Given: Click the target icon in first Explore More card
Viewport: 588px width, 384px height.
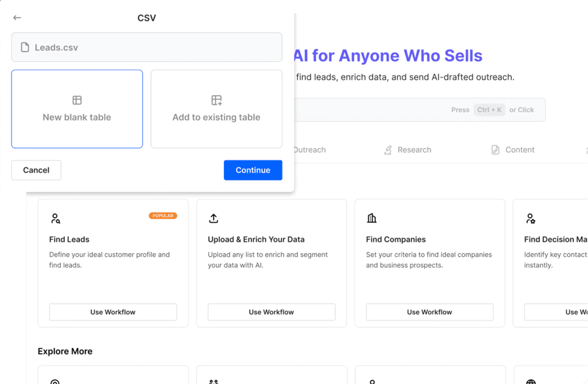Looking at the screenshot, I should pos(55,382).
